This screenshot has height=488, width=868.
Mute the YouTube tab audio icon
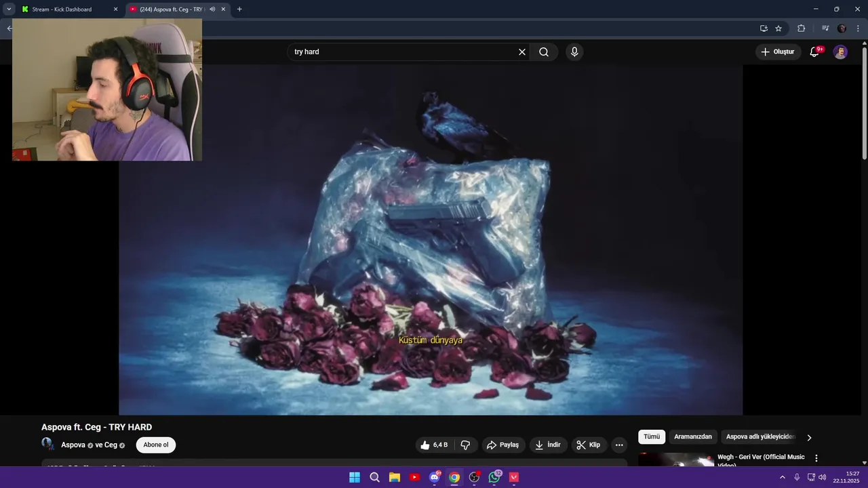212,9
